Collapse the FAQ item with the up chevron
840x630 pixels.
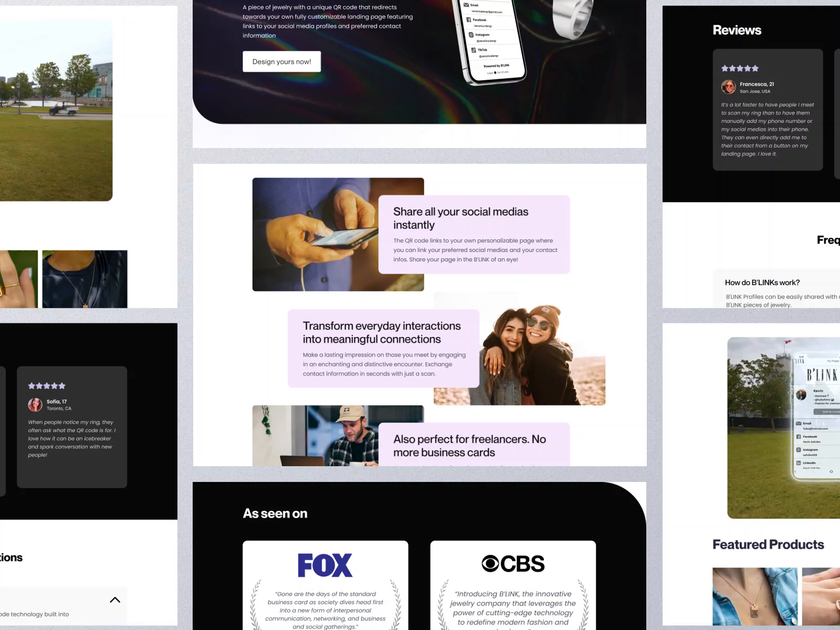[115, 600]
